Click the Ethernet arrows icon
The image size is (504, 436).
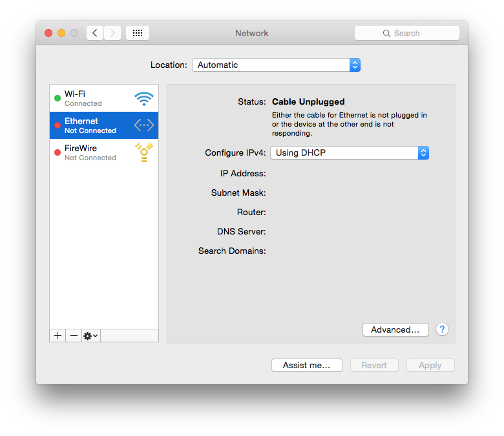pyautogui.click(x=144, y=125)
